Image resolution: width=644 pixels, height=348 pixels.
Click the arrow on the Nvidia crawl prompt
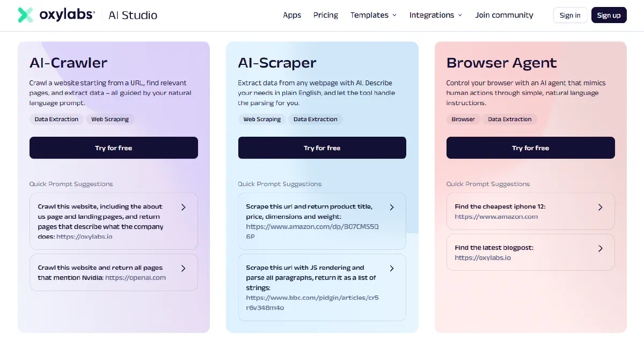183,268
